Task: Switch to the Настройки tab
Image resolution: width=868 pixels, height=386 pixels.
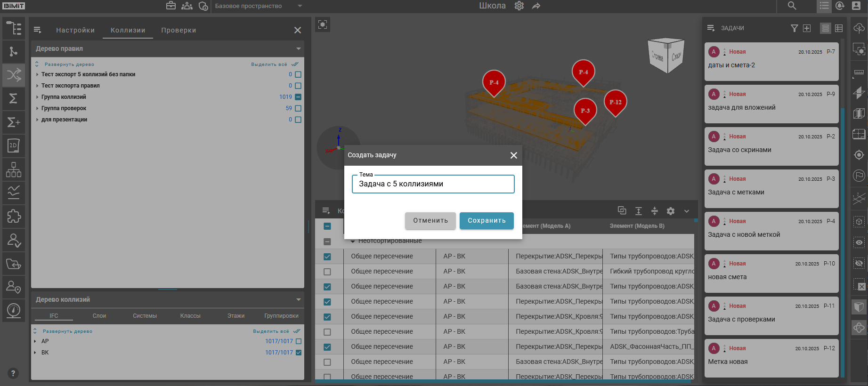Action: 75,30
